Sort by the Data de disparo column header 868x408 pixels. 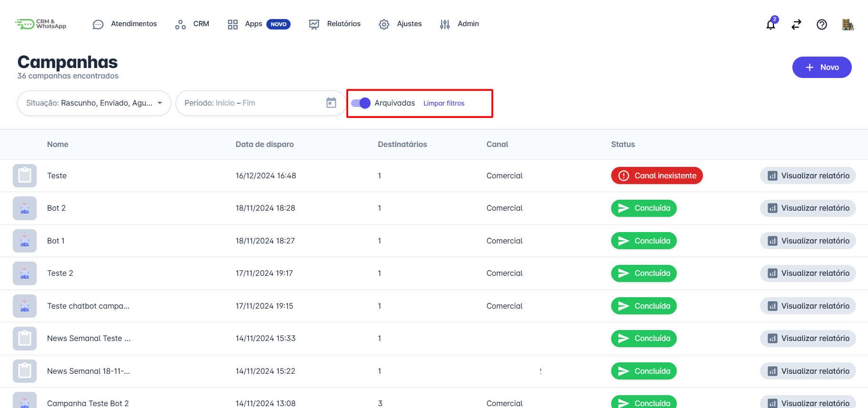(264, 145)
